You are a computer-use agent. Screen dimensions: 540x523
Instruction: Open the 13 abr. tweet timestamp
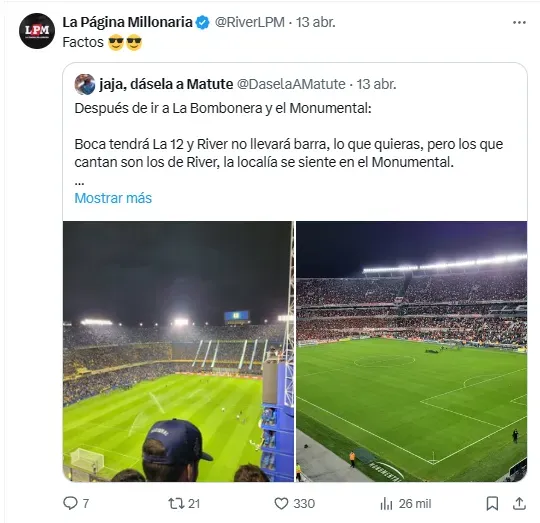(x=316, y=22)
